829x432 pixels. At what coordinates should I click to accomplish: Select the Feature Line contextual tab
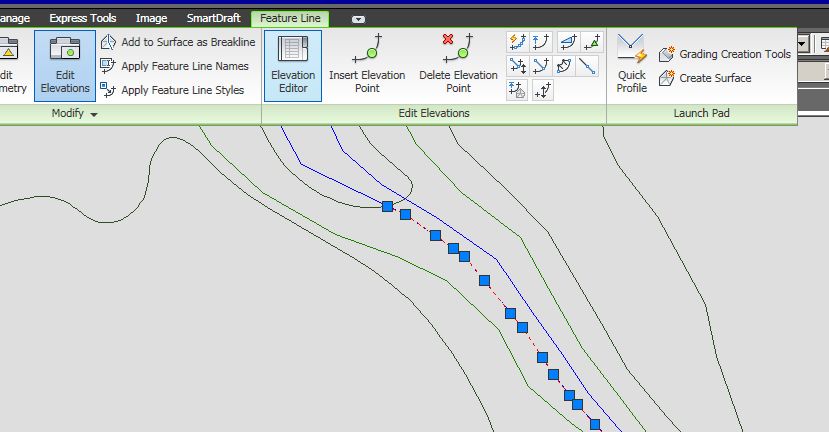pos(290,19)
